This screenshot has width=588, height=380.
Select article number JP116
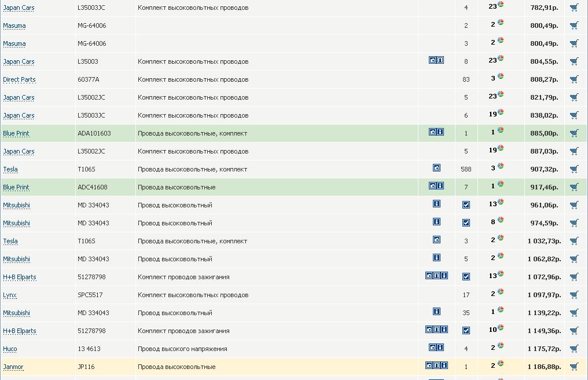[x=86, y=367]
